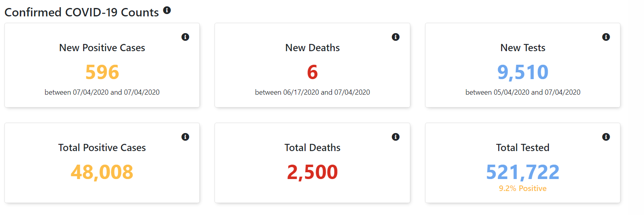Select the 596 new positive cases number
Viewport: 644px width, 215px height.
[x=102, y=72]
